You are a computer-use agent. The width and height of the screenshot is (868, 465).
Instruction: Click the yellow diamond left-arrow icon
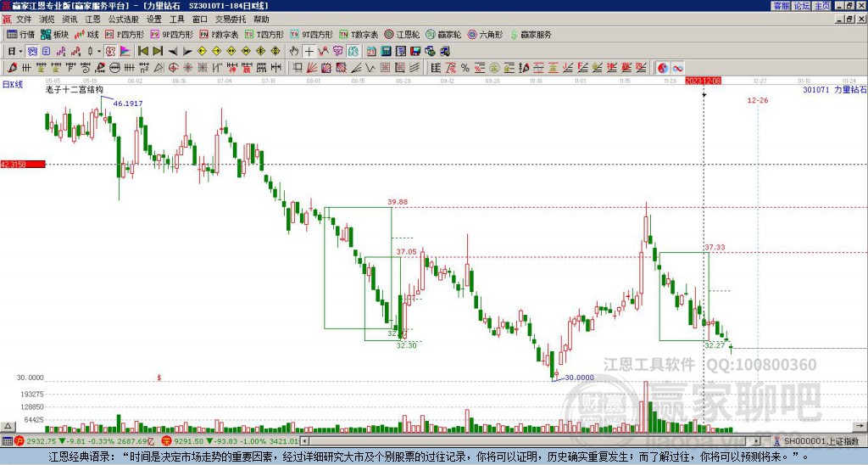click(202, 51)
